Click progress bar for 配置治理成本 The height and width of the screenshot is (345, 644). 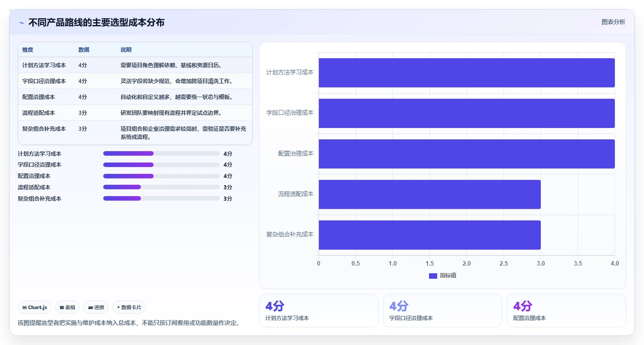click(161, 176)
